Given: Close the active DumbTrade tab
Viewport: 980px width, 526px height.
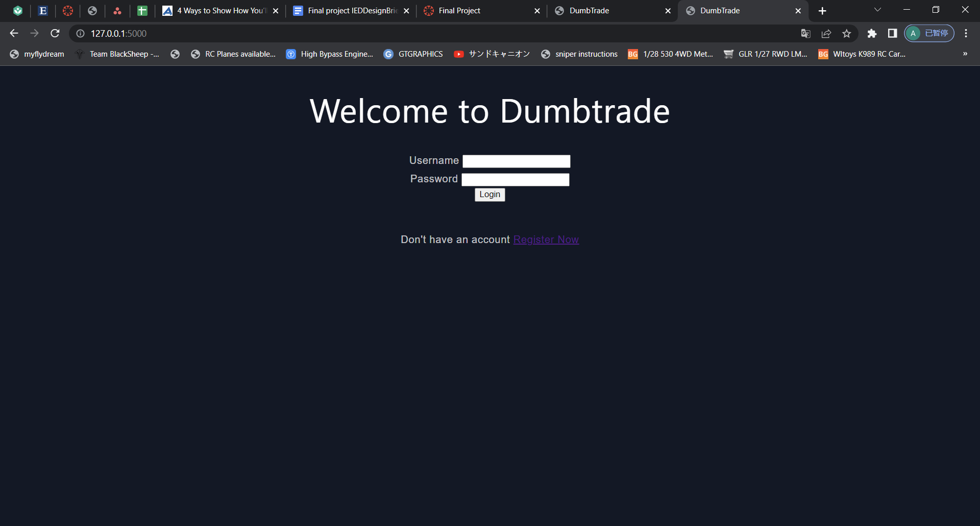Looking at the screenshot, I should point(798,11).
